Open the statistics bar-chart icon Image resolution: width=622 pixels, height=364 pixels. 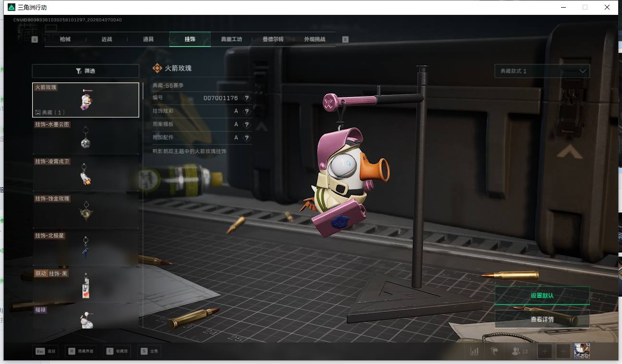pyautogui.click(x=475, y=352)
